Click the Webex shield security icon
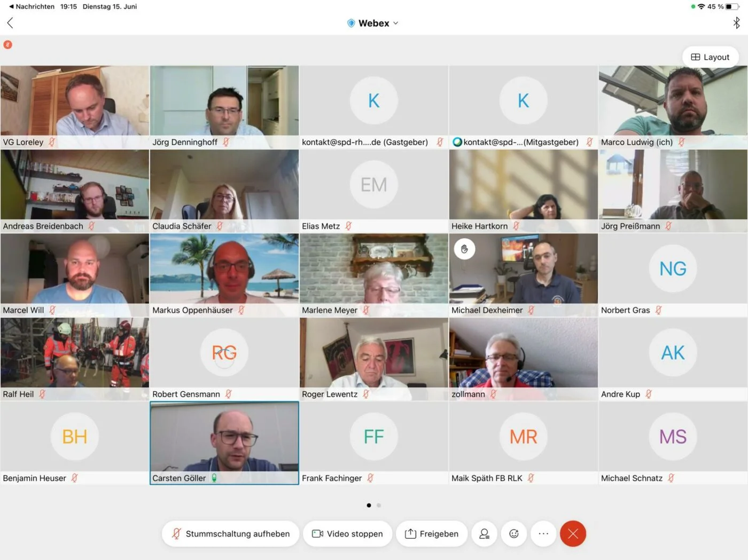Image resolution: width=748 pixels, height=560 pixels. click(x=351, y=23)
